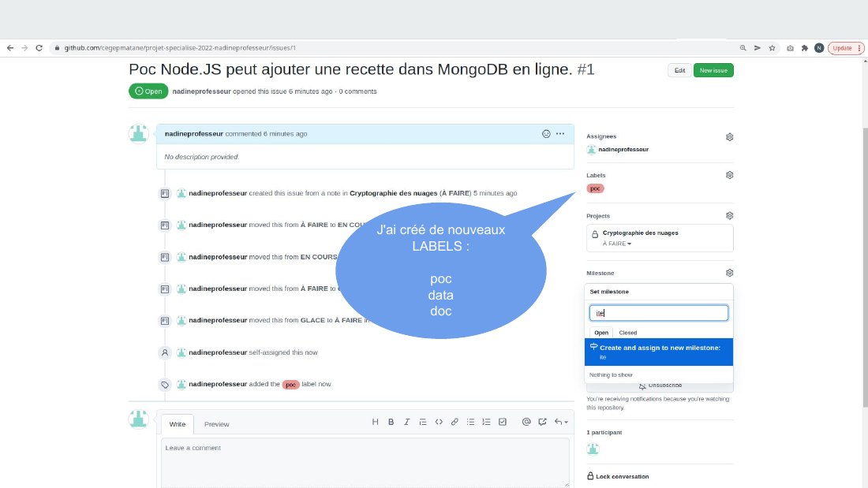Image resolution: width=868 pixels, height=488 pixels.
Task: Add a bulleted list icon
Action: coord(470,422)
